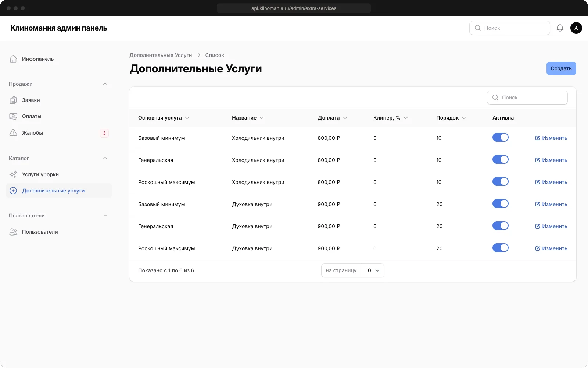Click the Клиномания админ панель title
The image size is (588, 368).
click(x=59, y=28)
